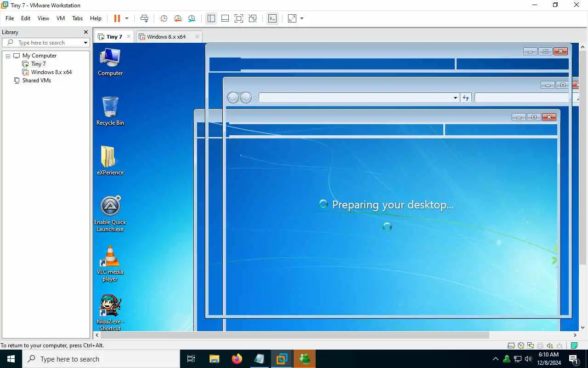This screenshot has width=588, height=368.
Task: Click the Windows taskbar search box
Action: (101, 359)
